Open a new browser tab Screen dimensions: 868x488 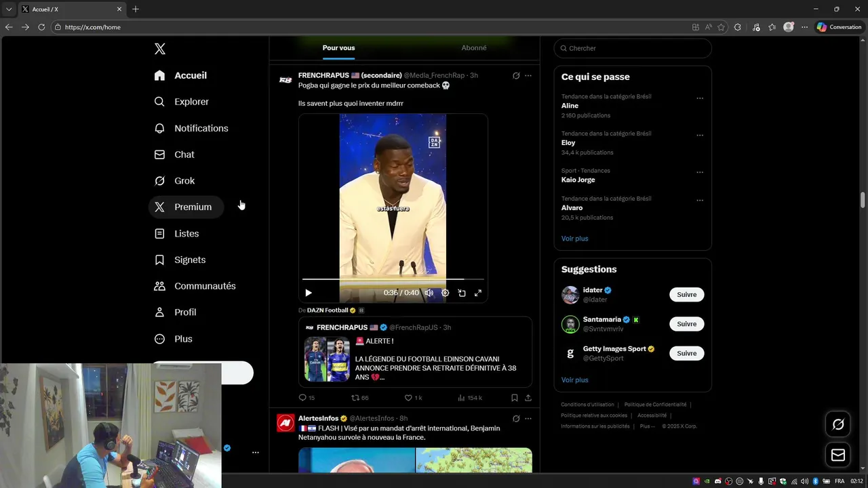click(136, 9)
